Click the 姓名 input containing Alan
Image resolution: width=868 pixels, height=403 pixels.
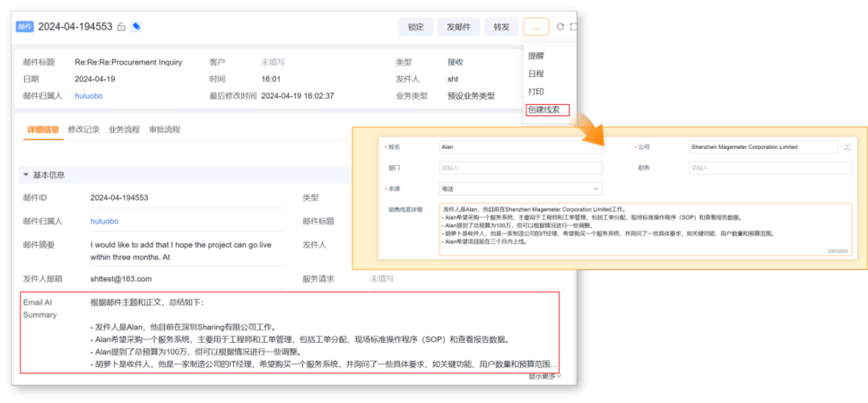(x=520, y=147)
